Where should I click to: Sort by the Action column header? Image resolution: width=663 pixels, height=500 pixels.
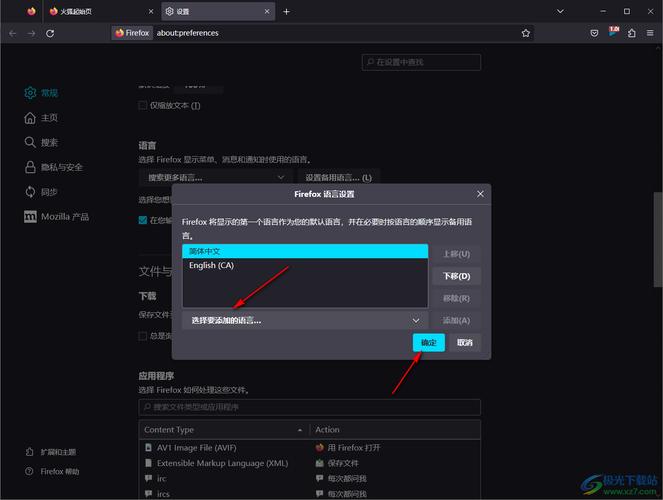(395, 429)
